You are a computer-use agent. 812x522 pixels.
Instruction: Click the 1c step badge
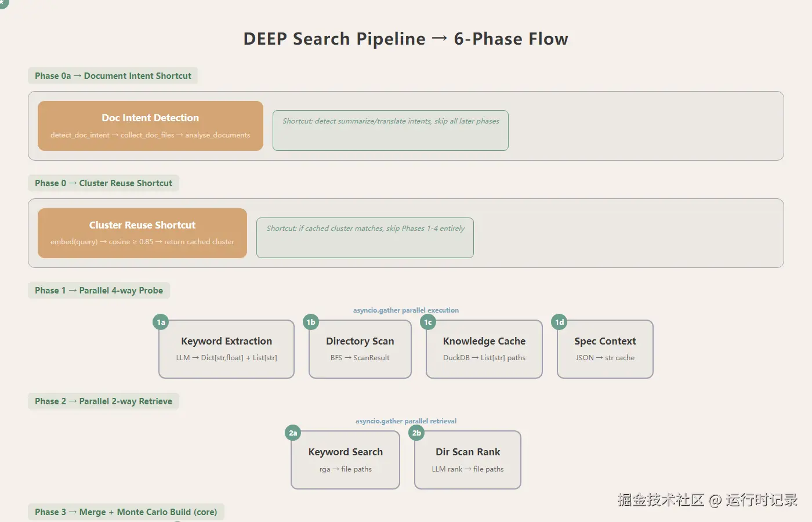[428, 322]
